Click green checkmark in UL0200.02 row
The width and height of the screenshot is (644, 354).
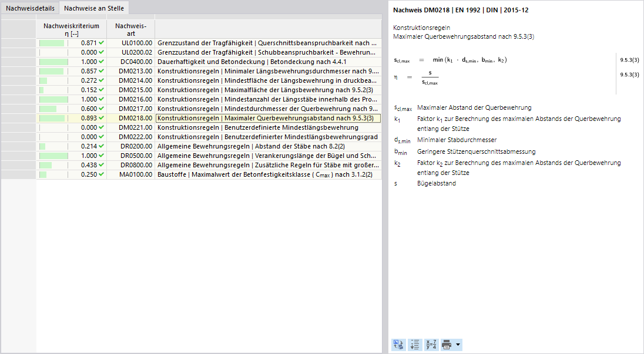(102, 52)
